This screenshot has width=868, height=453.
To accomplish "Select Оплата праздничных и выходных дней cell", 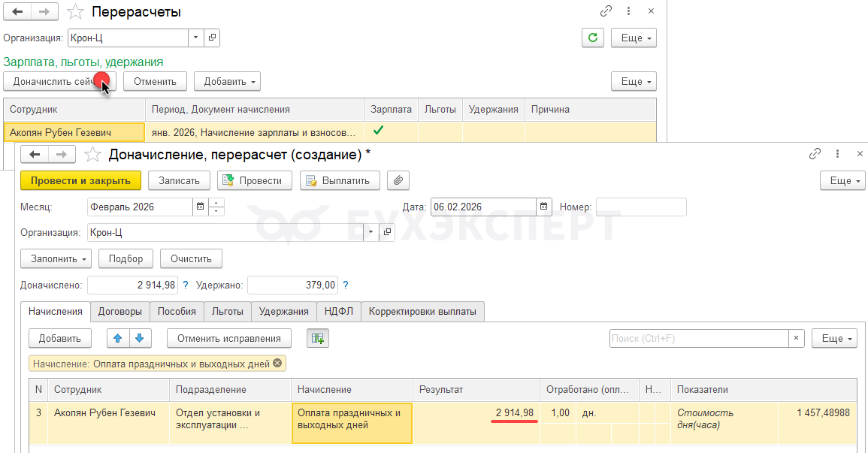I will coord(352,424).
